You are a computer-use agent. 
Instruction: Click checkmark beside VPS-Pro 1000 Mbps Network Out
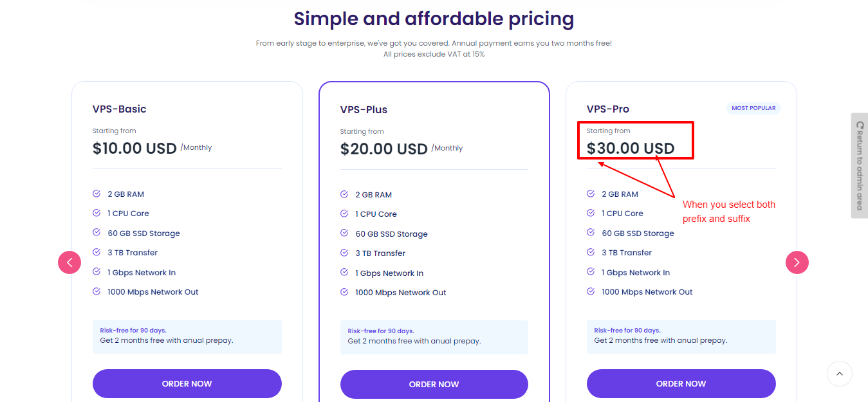tap(591, 291)
